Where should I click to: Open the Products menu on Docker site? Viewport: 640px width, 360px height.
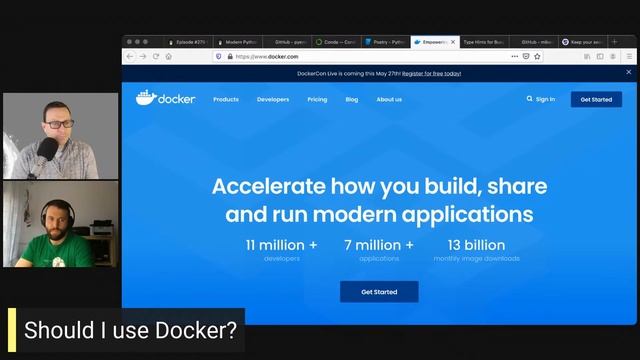tap(226, 99)
